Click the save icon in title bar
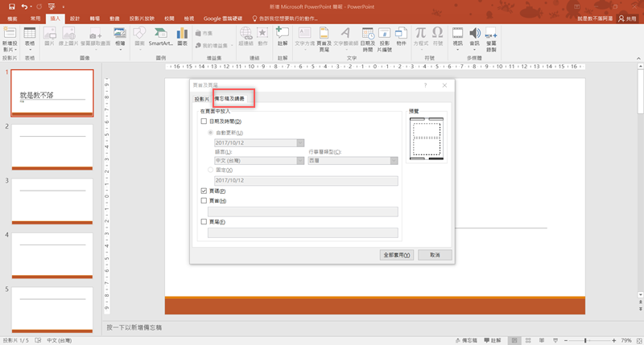This screenshot has height=345, width=644. point(11,6)
